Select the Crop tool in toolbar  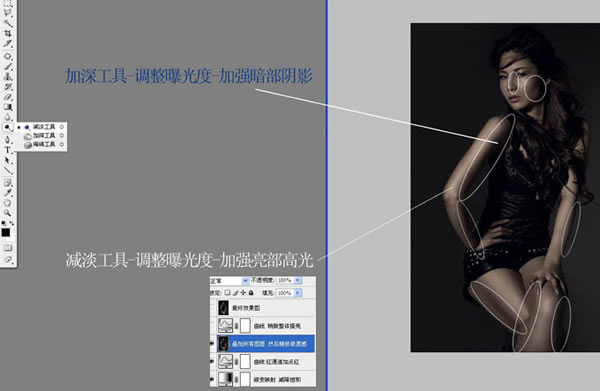pos(7,33)
